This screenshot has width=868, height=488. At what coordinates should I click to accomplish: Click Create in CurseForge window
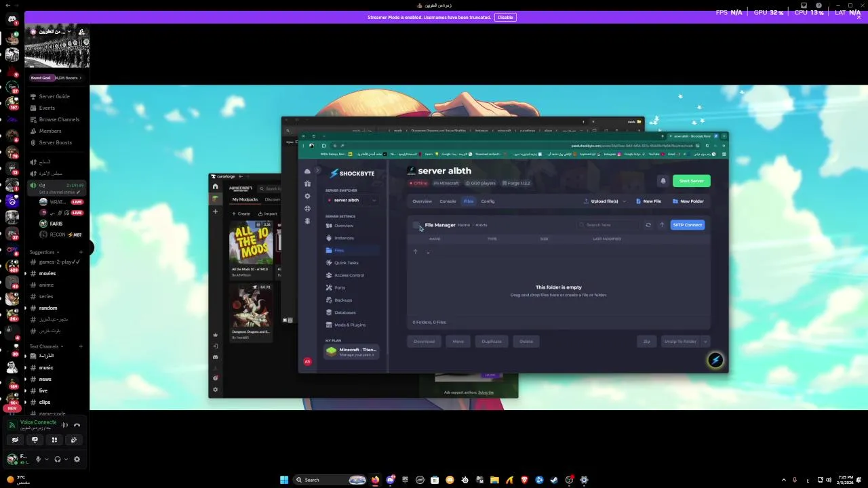[241, 213]
